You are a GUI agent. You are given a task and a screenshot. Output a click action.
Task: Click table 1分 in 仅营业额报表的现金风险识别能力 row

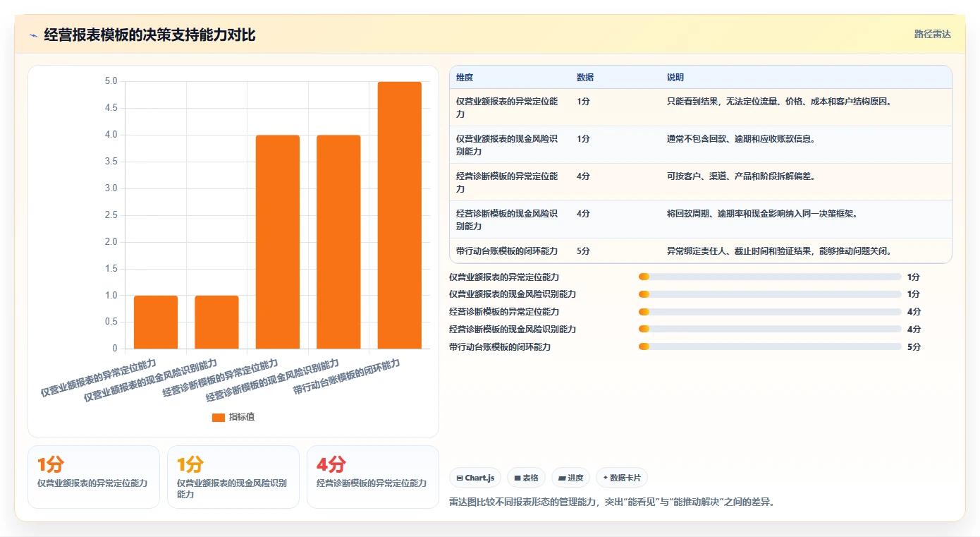pos(583,139)
